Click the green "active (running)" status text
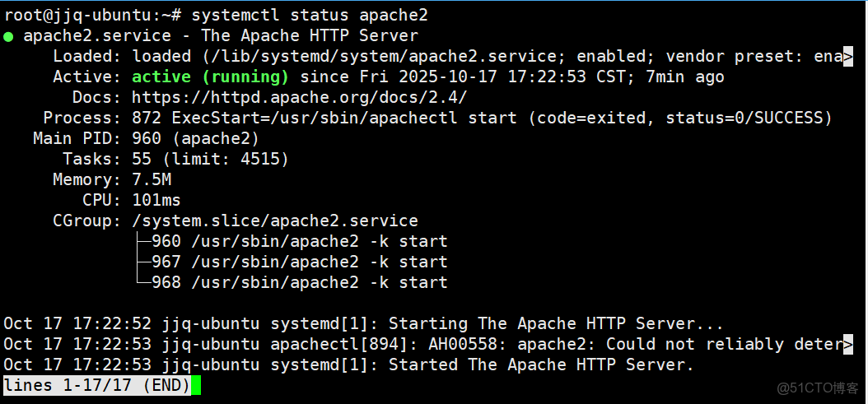The height and width of the screenshot is (404, 868). pyautogui.click(x=210, y=77)
